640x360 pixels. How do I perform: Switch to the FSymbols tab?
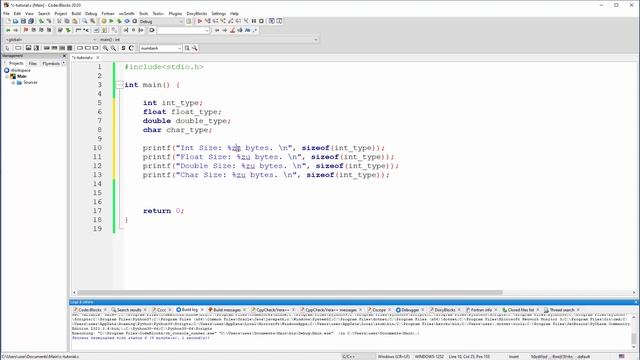pyautogui.click(x=51, y=63)
